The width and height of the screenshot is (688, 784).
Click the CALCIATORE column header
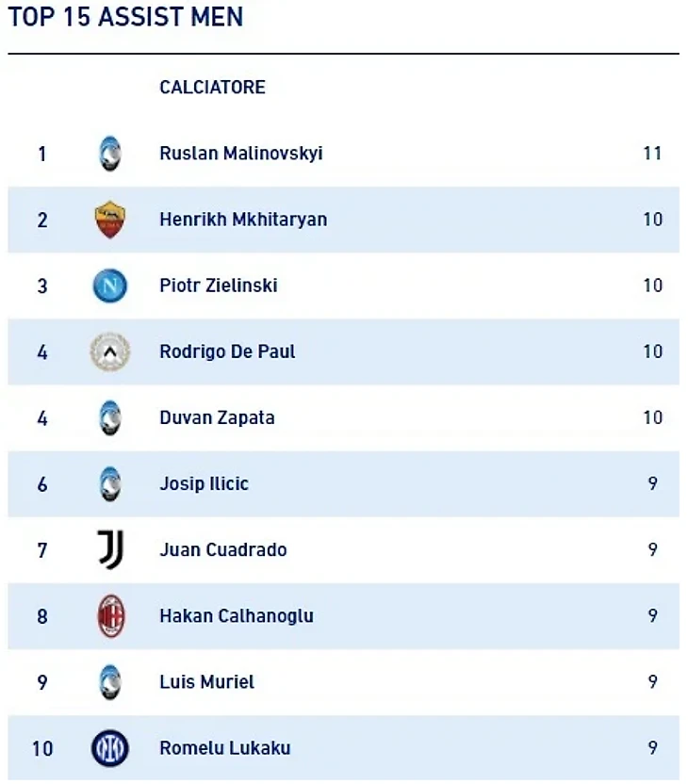tap(212, 88)
